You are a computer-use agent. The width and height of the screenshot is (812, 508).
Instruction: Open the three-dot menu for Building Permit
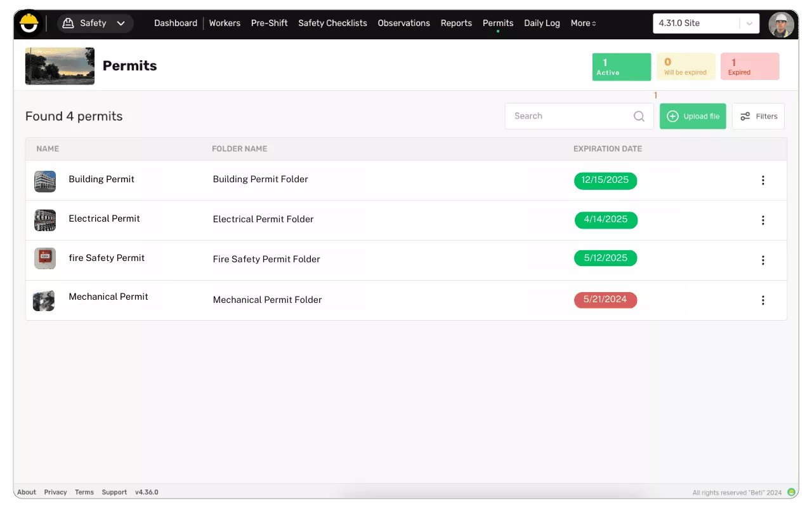[x=763, y=180]
